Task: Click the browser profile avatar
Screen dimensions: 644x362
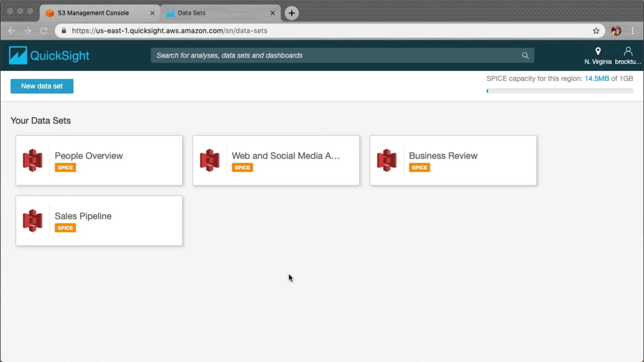Action: pos(616,31)
